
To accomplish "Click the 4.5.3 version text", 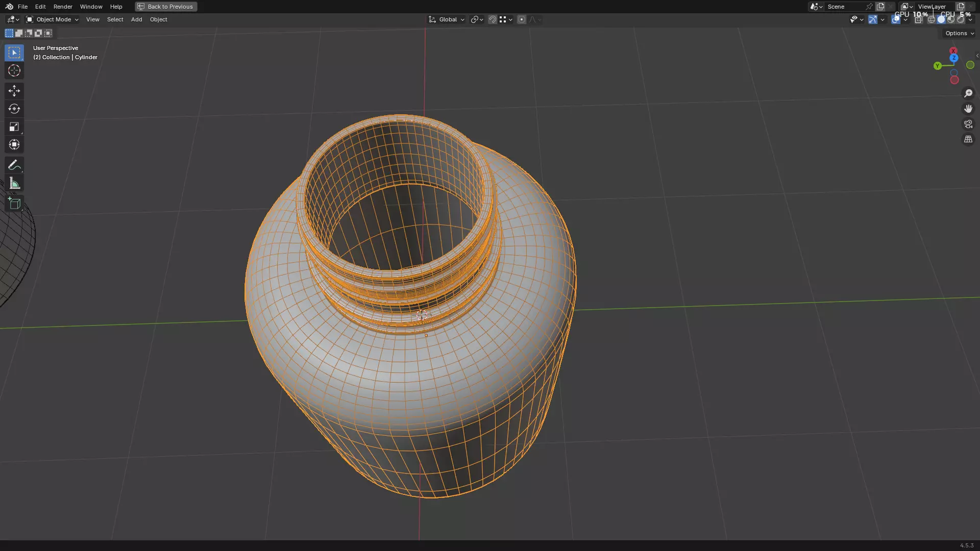I will pos(967,545).
